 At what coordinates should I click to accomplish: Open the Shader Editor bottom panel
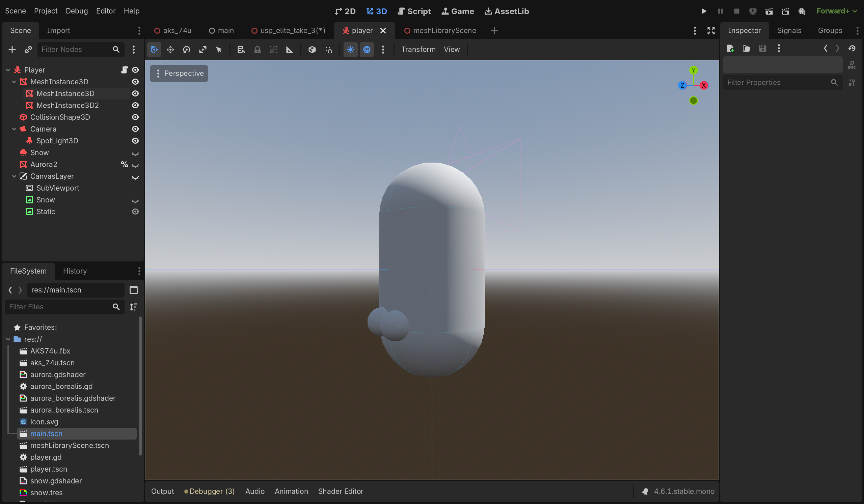341,491
